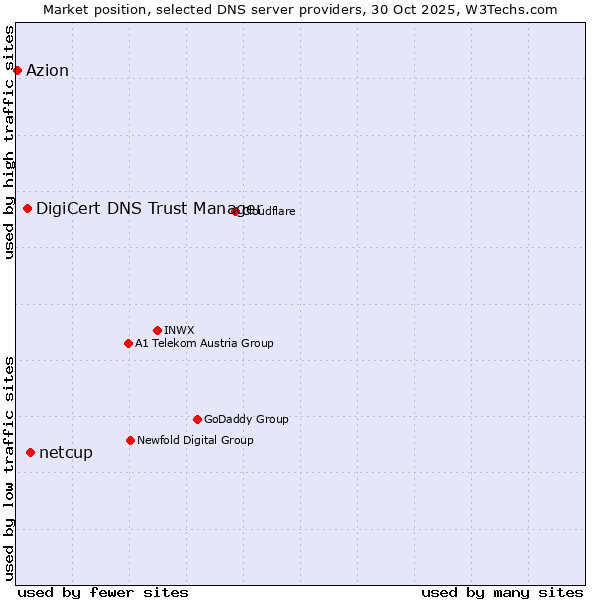Click the Azion text label
Viewport: 600px width, 600px height.
click(x=48, y=70)
